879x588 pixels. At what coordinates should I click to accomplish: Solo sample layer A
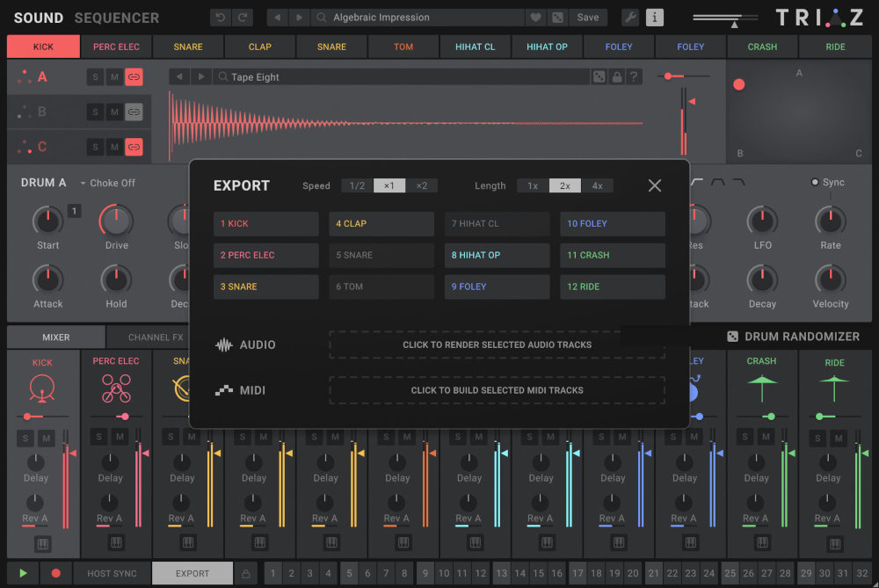click(x=95, y=76)
